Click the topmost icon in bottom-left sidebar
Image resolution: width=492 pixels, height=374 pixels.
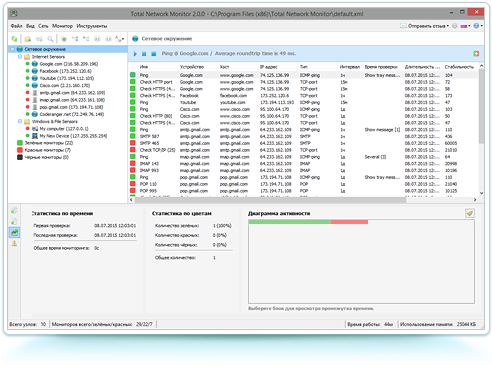(x=14, y=210)
